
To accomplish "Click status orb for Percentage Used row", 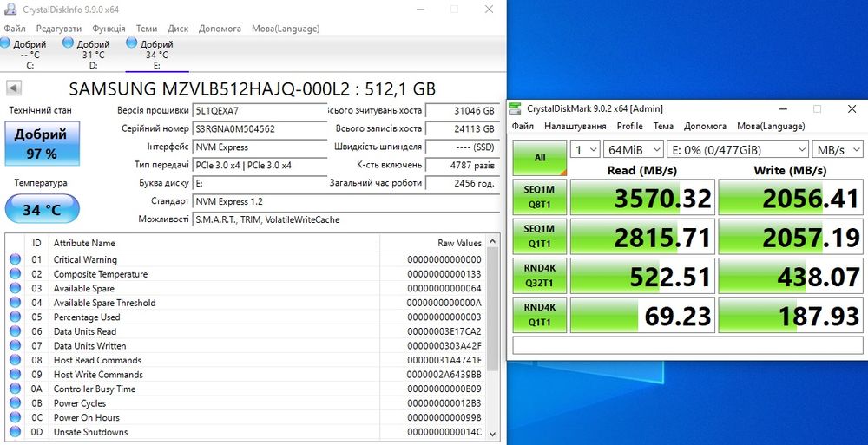I will (x=15, y=317).
